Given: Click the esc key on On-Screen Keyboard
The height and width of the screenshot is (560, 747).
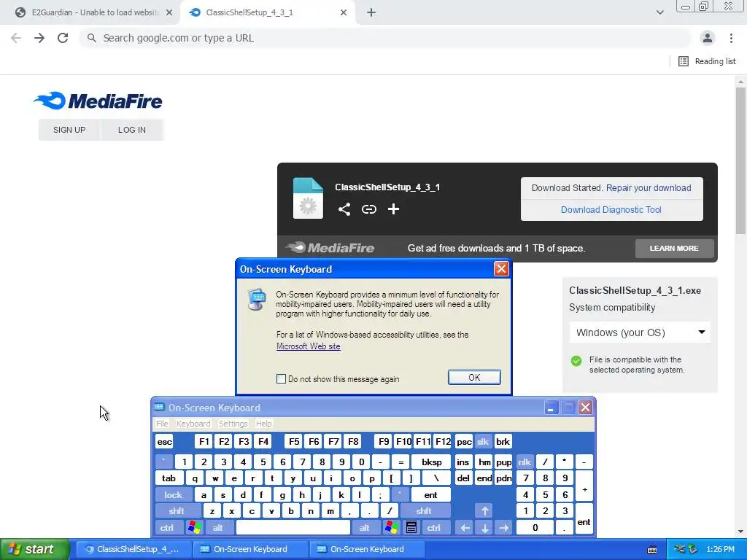Looking at the screenshot, I should (x=164, y=441).
